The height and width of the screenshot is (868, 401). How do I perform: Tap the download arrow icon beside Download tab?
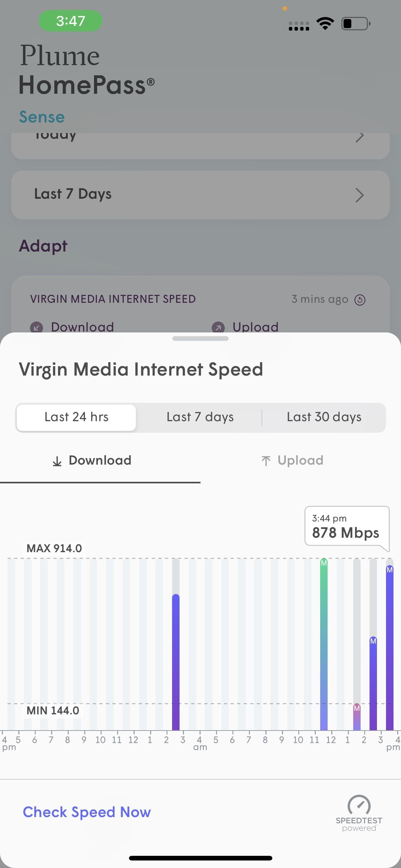57,461
